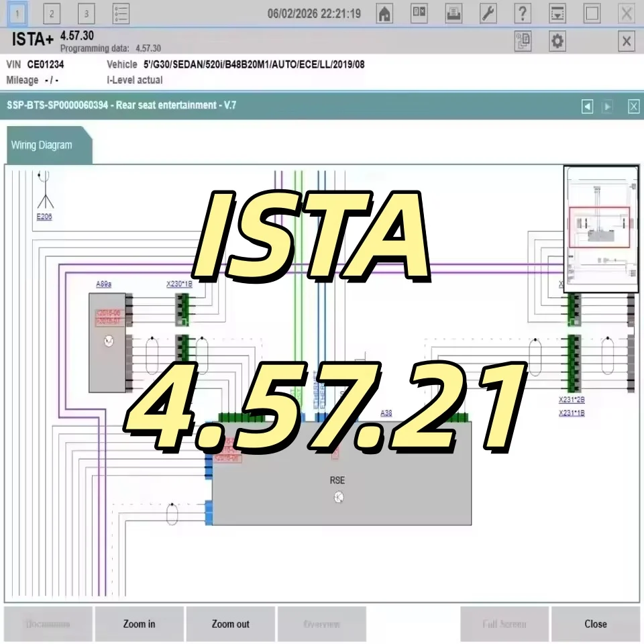The image size is (644, 644).
Task: Open the dropdown window icon in top bar
Action: click(x=557, y=13)
